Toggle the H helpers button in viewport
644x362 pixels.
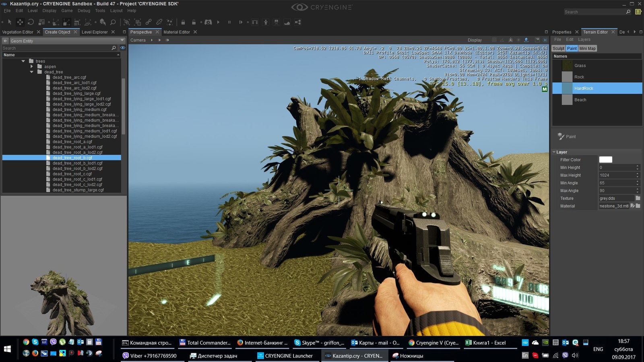click(x=545, y=40)
